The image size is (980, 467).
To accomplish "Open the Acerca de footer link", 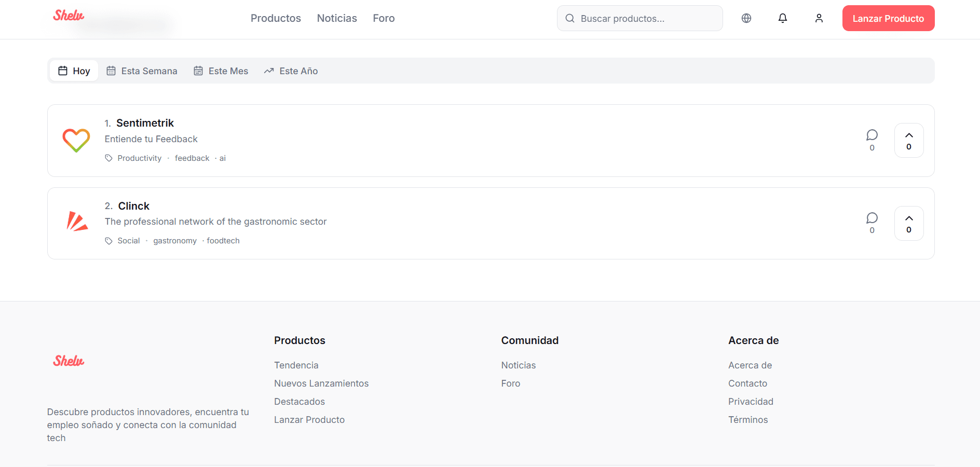I will (750, 365).
